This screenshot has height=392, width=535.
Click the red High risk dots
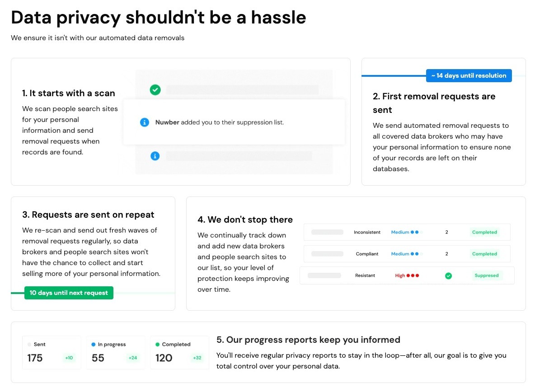pyautogui.click(x=413, y=275)
